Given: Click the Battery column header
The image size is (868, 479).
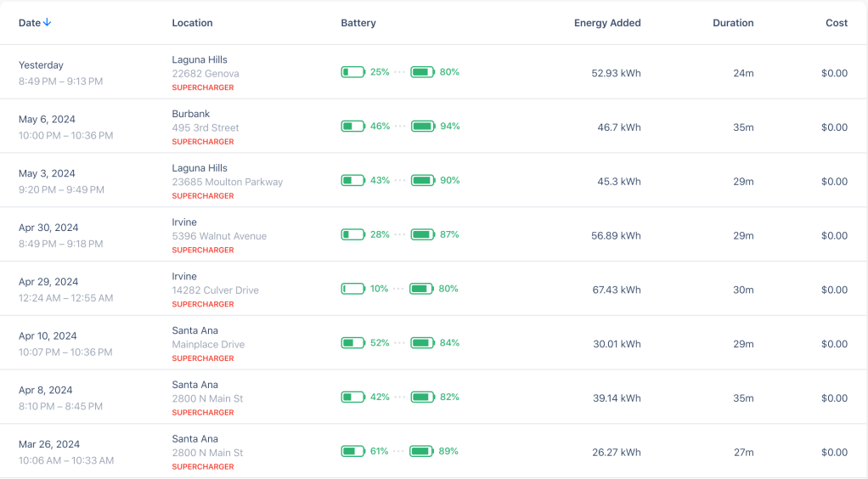Looking at the screenshot, I should [358, 23].
